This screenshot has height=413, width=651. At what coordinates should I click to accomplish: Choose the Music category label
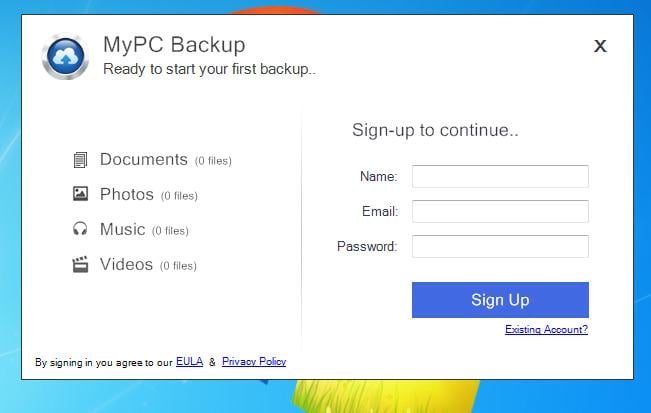(123, 229)
